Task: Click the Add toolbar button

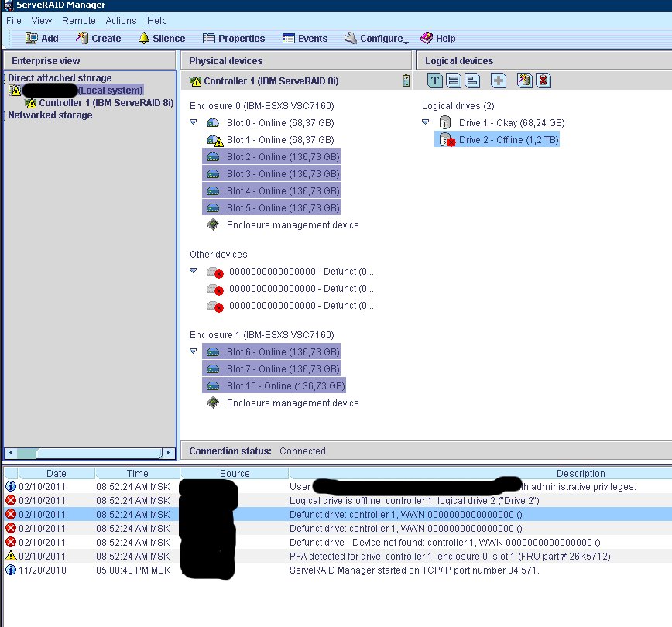Action: tap(42, 39)
